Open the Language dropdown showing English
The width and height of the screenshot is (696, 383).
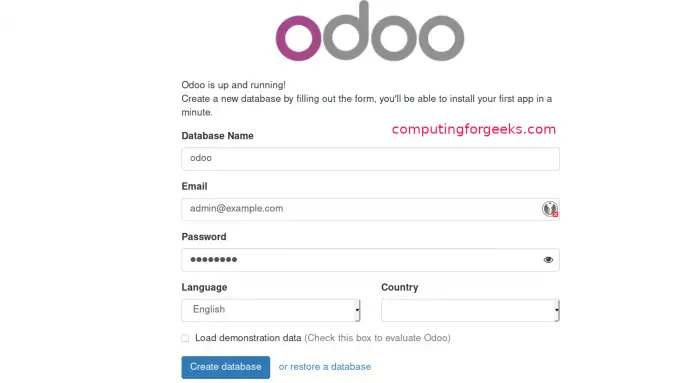click(270, 310)
